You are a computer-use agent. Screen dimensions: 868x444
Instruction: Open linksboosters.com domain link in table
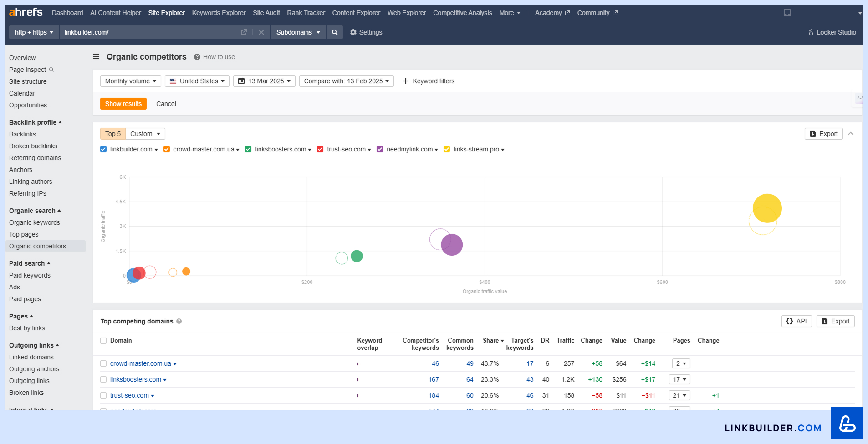coord(136,379)
